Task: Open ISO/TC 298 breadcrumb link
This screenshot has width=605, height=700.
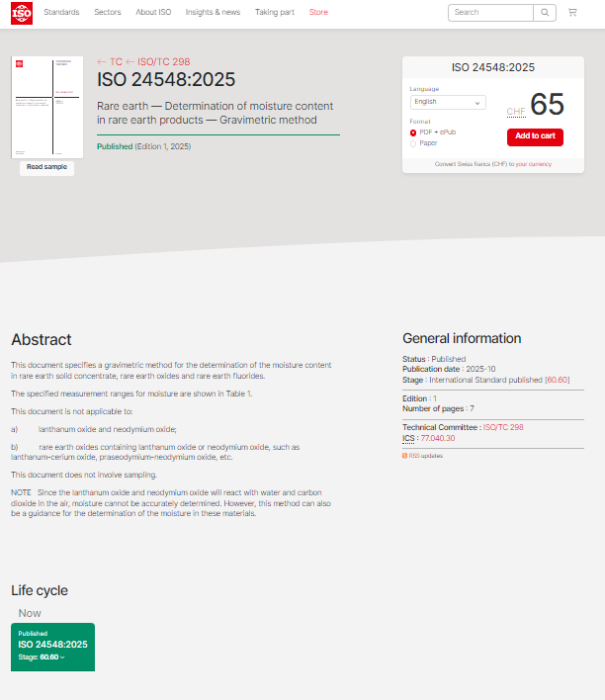Action: [x=163, y=61]
